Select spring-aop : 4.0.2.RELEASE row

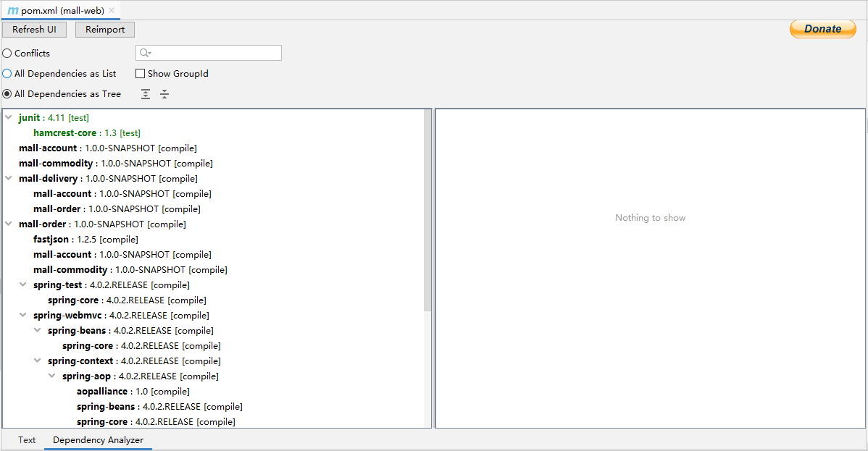point(140,376)
